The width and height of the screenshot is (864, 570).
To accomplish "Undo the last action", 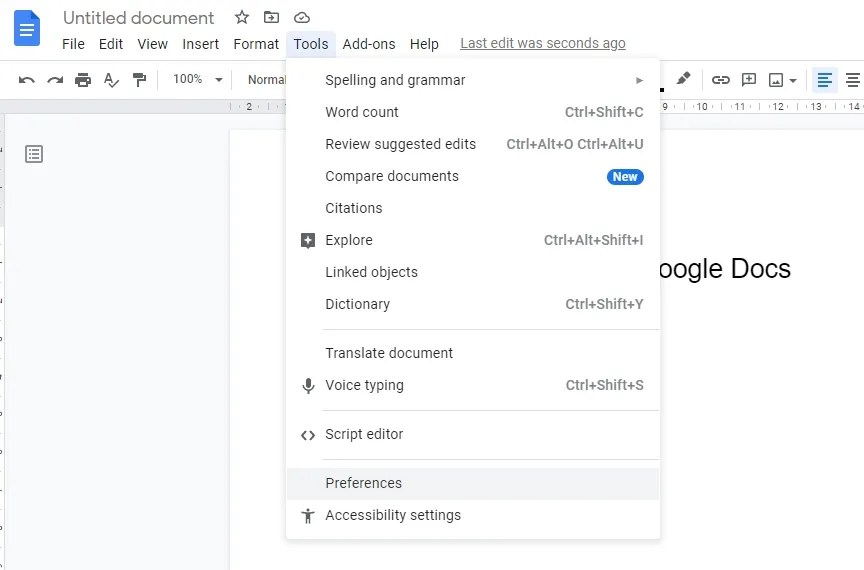I will (26, 80).
